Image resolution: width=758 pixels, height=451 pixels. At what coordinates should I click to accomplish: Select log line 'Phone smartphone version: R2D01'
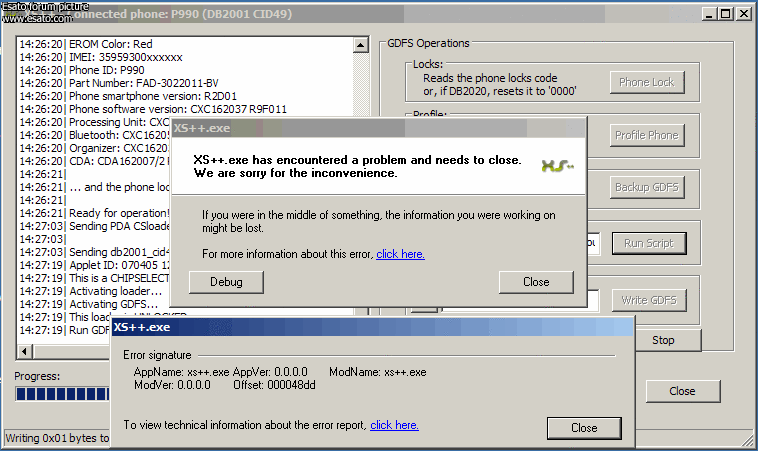pyautogui.click(x=153, y=96)
